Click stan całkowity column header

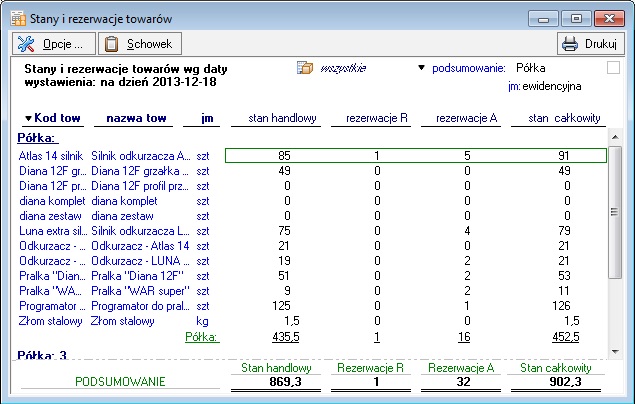(564, 118)
